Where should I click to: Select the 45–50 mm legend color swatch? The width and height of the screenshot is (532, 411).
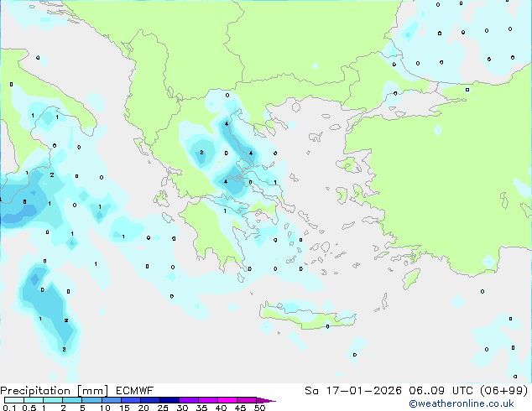(247, 400)
